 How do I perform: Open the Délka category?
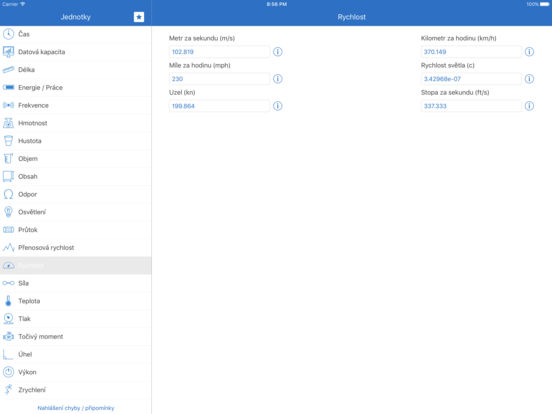76,70
